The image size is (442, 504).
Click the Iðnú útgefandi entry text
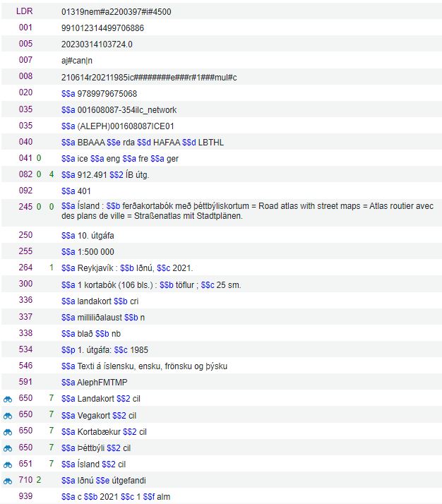(104, 481)
